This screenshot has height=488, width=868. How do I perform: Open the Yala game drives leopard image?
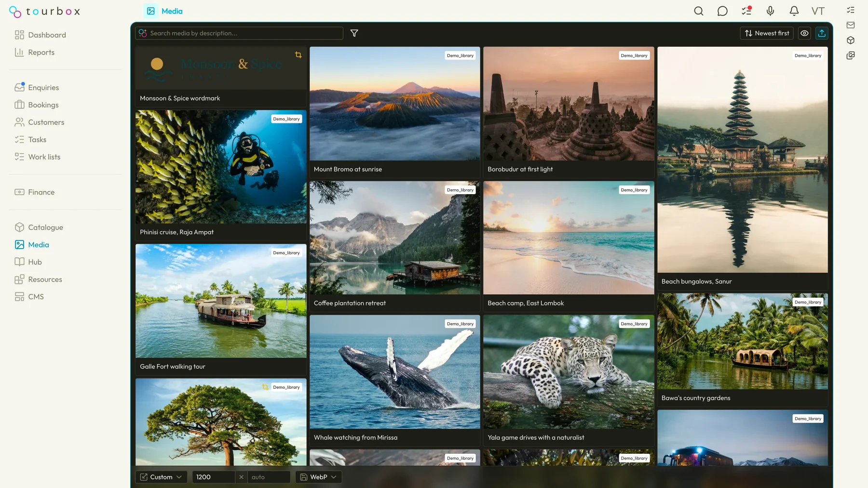(x=569, y=372)
